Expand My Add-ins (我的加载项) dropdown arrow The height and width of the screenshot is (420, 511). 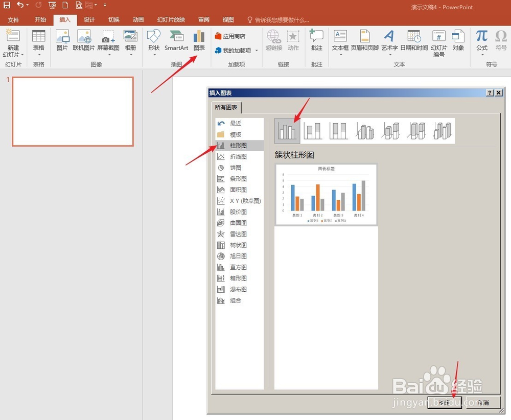click(257, 51)
